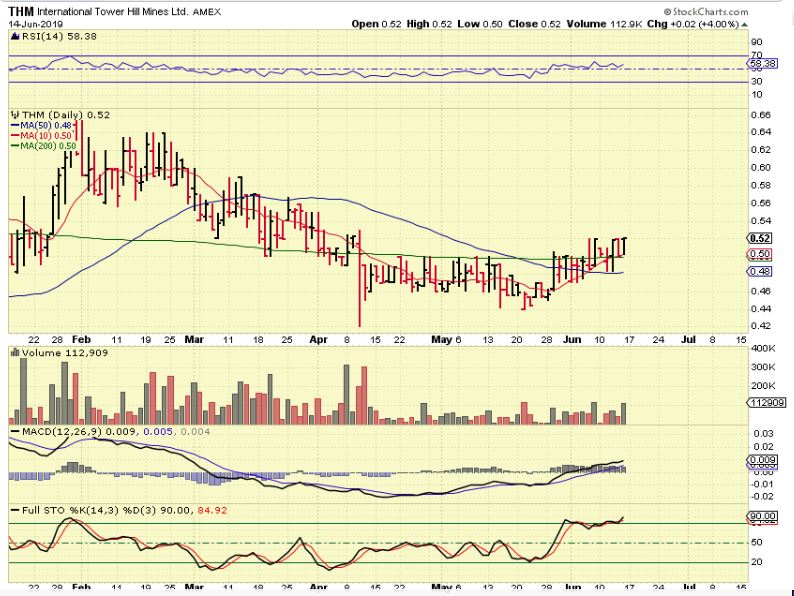Screen dimensions: 794x596
Task: Click the -0.02 MACD axis label
Action: 761,497
